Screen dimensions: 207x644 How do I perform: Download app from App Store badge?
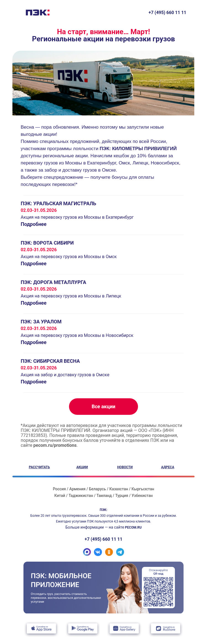click(41, 628)
